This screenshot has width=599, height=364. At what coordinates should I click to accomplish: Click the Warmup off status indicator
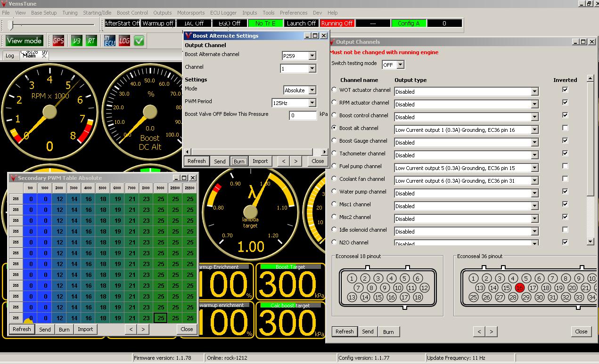158,23
